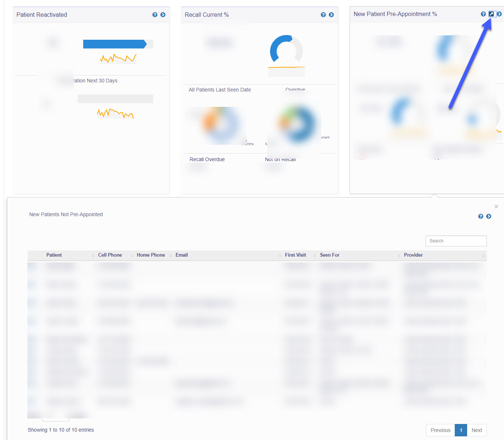The image size is (504, 440).
Task: Open Recall Current % arrow icon
Action: [331, 15]
